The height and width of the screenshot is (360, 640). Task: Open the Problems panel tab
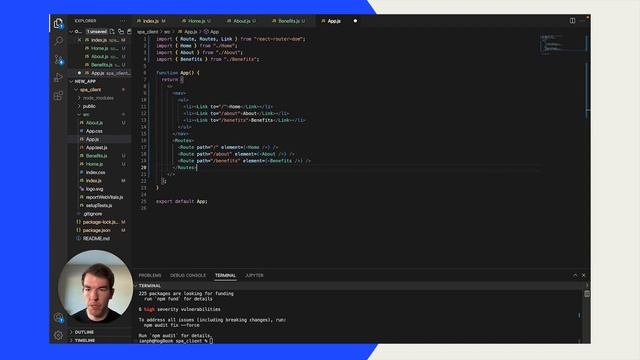[x=150, y=276]
